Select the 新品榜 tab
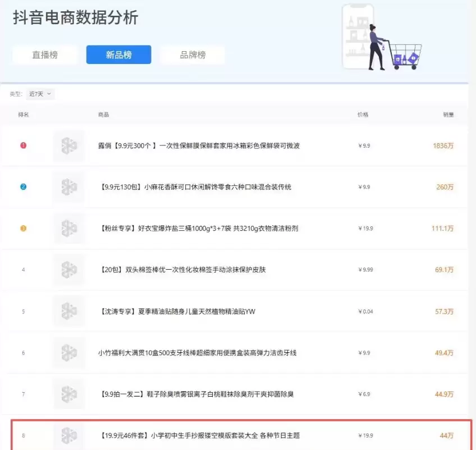476x450 pixels. tap(118, 54)
